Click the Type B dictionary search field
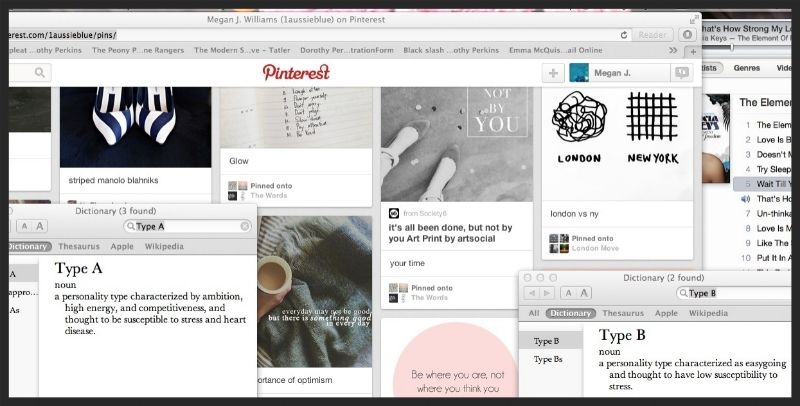The image size is (800, 406). 735,293
